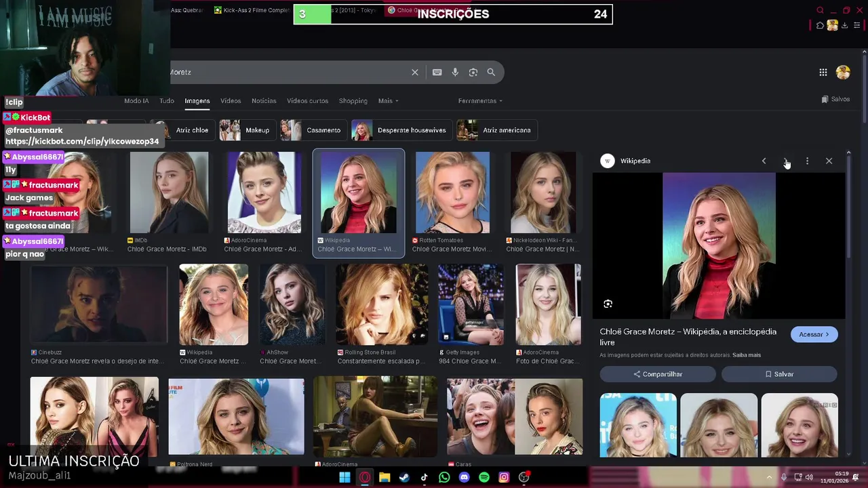Switch to the Shopping tab
Viewport: 868px width, 488px height.
(353, 101)
